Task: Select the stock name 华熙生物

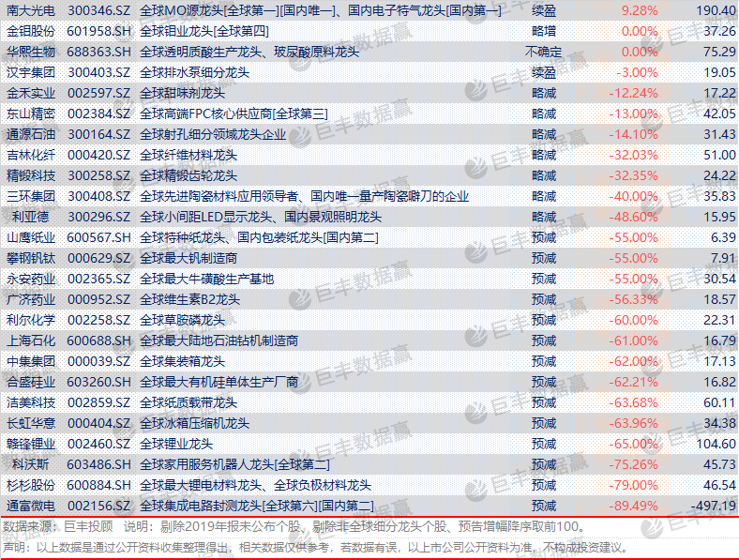Action: click(x=31, y=52)
